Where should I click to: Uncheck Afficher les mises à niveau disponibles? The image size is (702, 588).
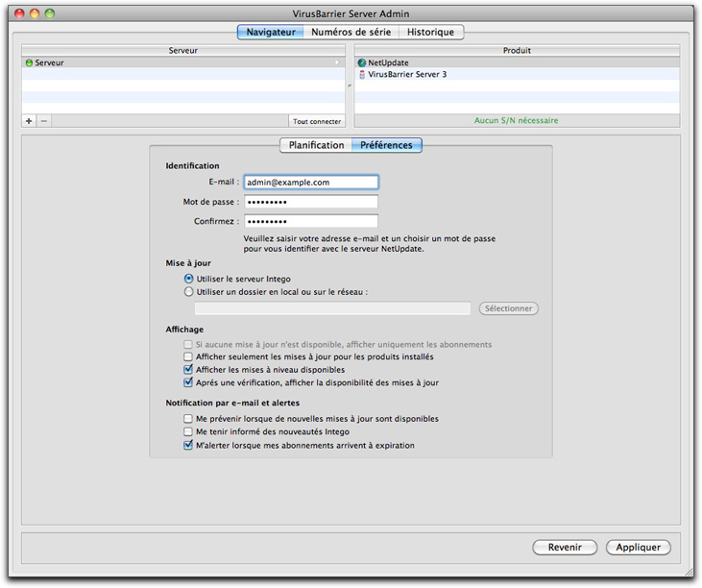pos(188,370)
